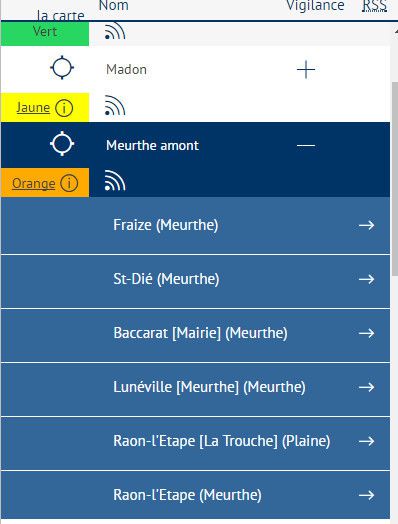Click arrow icon for St-Dié (Meurthe)
The height and width of the screenshot is (524, 398).
[366, 279]
